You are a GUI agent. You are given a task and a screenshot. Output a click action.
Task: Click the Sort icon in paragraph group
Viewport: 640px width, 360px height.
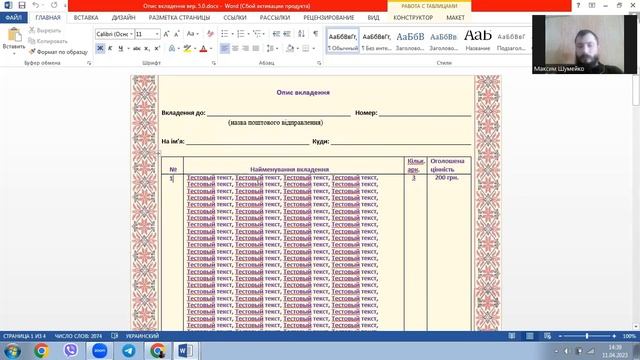pyautogui.click(x=301, y=34)
